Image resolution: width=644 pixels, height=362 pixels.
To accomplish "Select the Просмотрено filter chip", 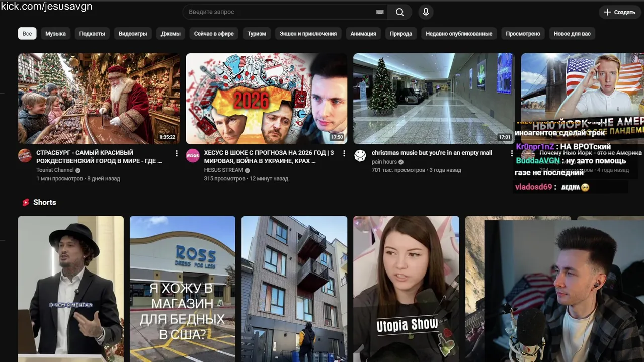I will [x=523, y=34].
